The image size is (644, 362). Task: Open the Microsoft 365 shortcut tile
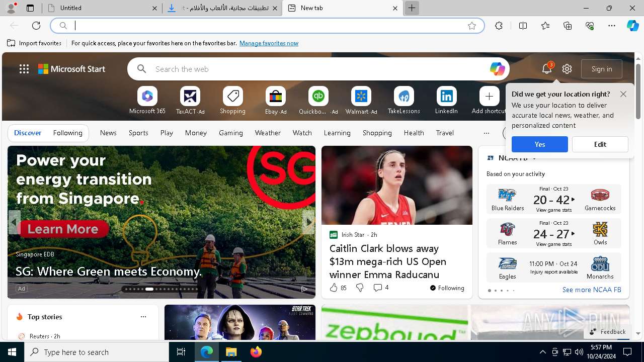tap(147, 100)
